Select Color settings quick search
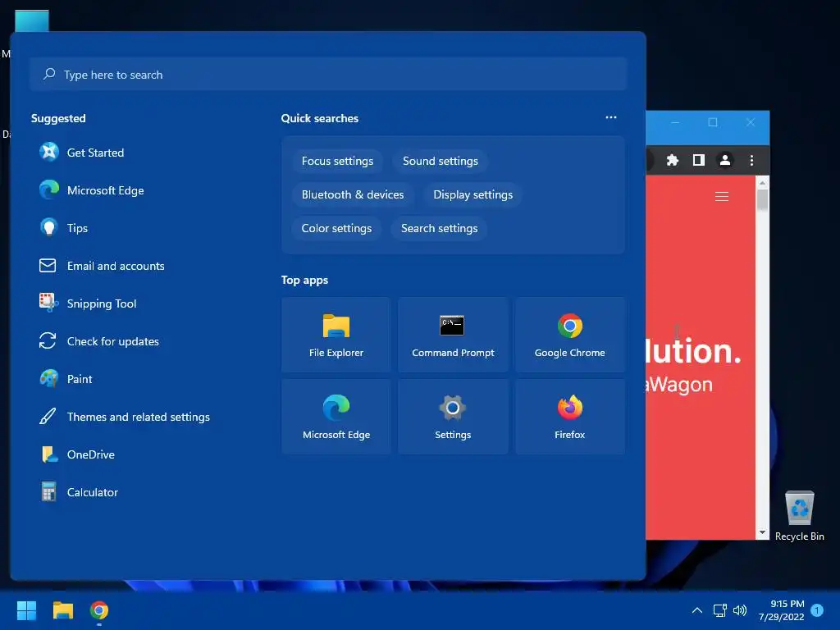 tap(336, 229)
